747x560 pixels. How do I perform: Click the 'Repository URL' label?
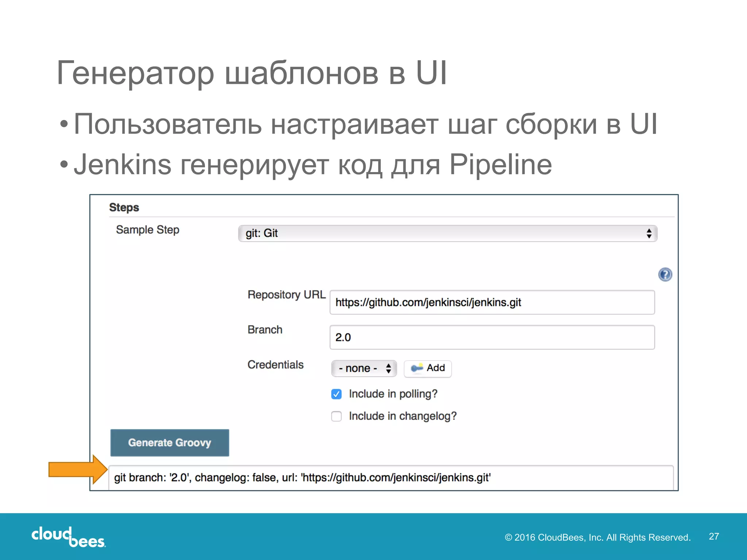(x=287, y=295)
